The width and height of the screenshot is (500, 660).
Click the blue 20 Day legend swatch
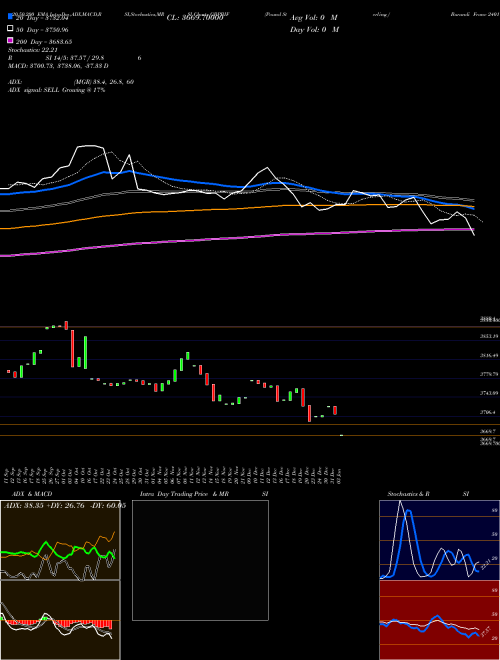[10, 17]
